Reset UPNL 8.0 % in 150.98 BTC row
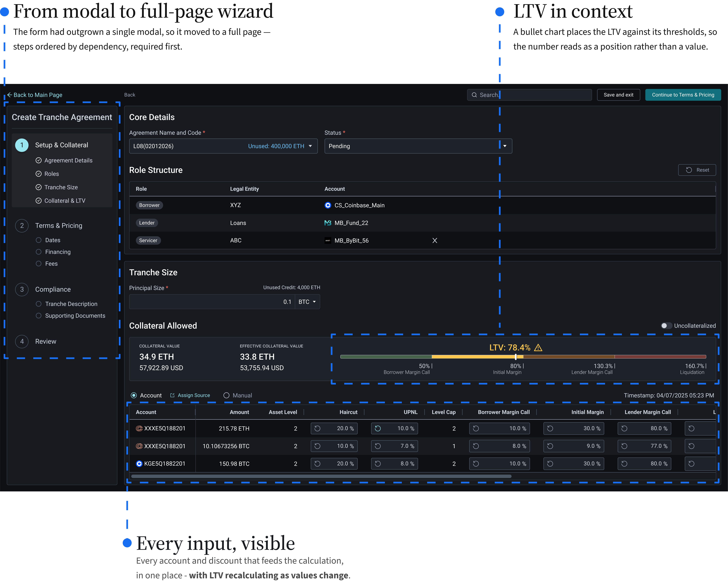Viewport: 728px width, 583px height. click(378, 464)
